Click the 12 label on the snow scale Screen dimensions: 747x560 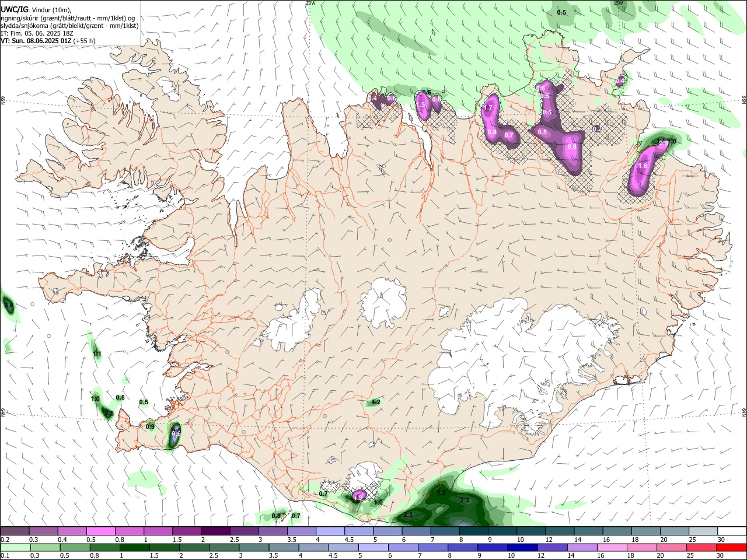(x=549, y=540)
